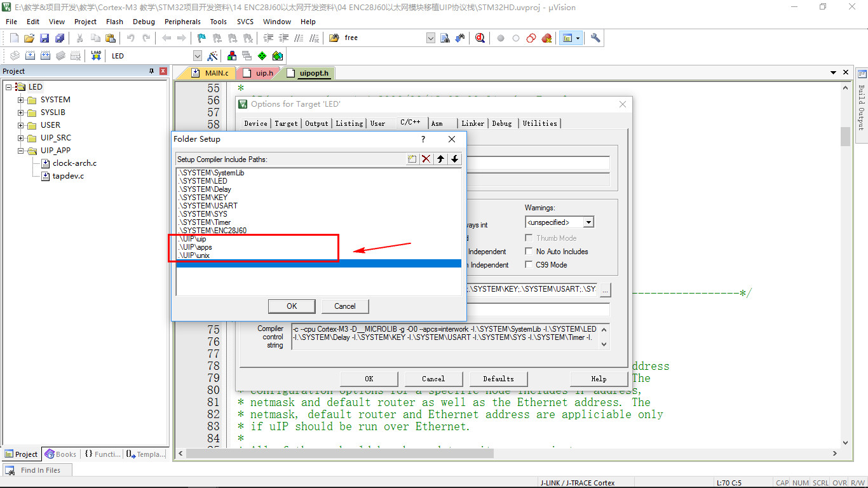This screenshot has width=868, height=488.
Task: Click Cancel in Folder Setup dialog
Action: pos(345,306)
